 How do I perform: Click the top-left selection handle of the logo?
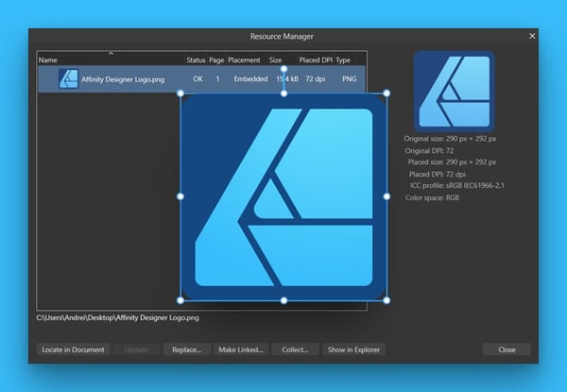click(180, 94)
